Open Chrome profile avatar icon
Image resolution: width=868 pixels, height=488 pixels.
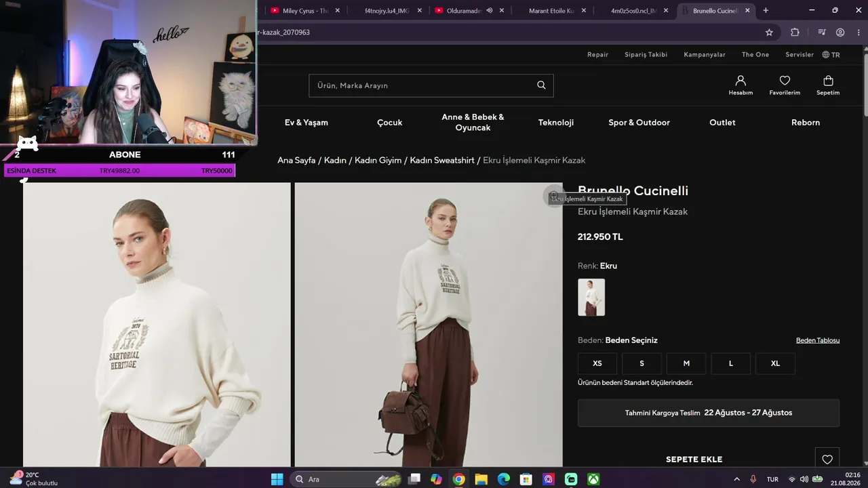tap(840, 32)
